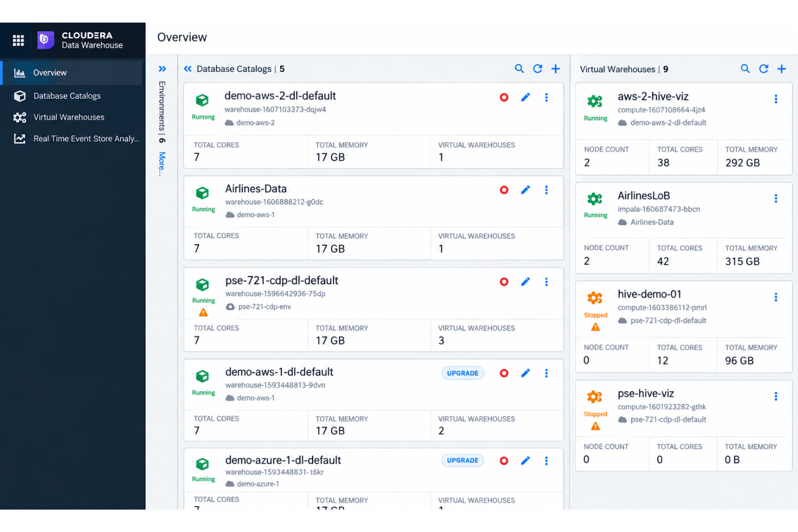The image size is (798, 532).
Task: Refresh the Virtual Warehouses list
Action: (x=763, y=68)
